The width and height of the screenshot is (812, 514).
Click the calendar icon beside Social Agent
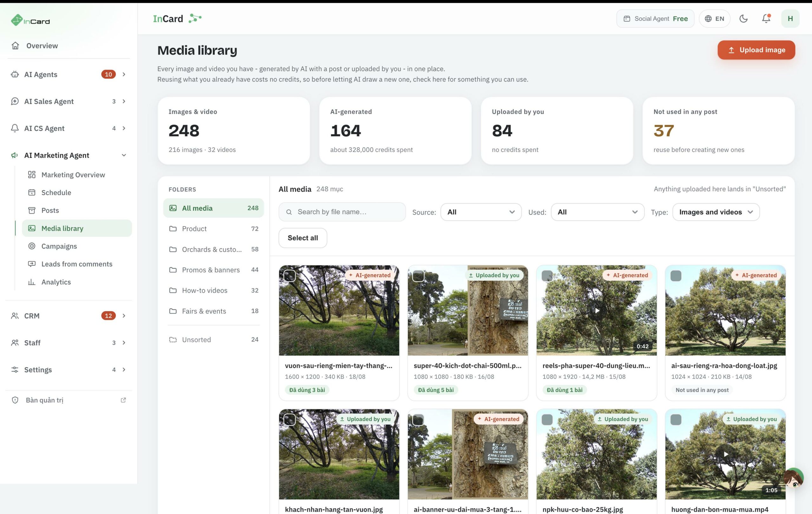tap(626, 18)
